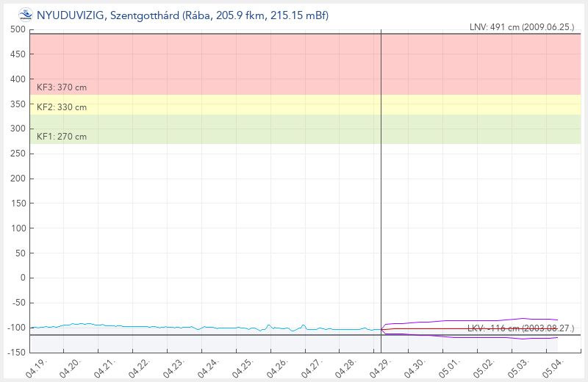Click the KF2: 330 cm label

coord(62,107)
